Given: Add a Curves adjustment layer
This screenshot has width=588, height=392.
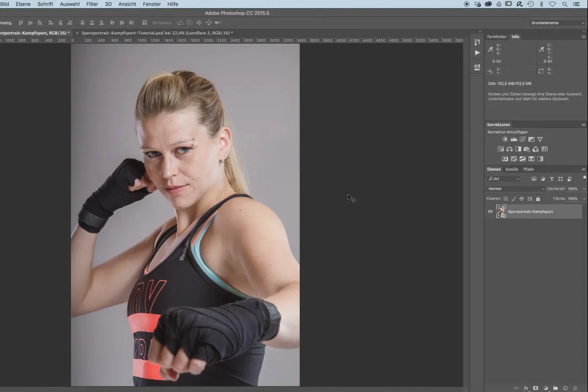Looking at the screenshot, I should tap(522, 140).
